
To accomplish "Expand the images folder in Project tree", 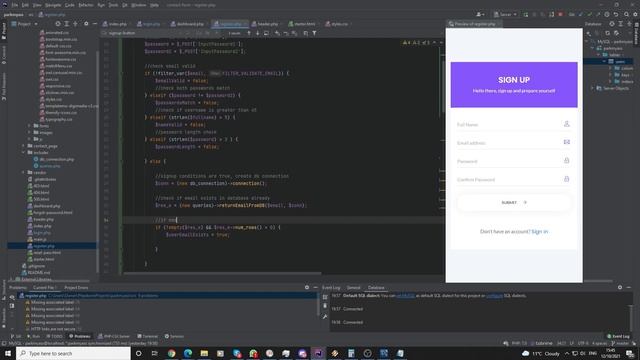I will [x=29, y=132].
